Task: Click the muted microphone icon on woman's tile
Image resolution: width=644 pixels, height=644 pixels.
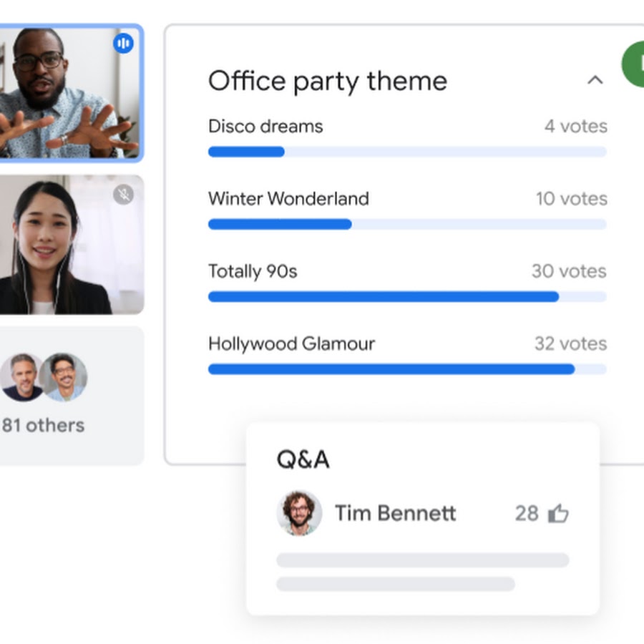Action: pyautogui.click(x=123, y=194)
